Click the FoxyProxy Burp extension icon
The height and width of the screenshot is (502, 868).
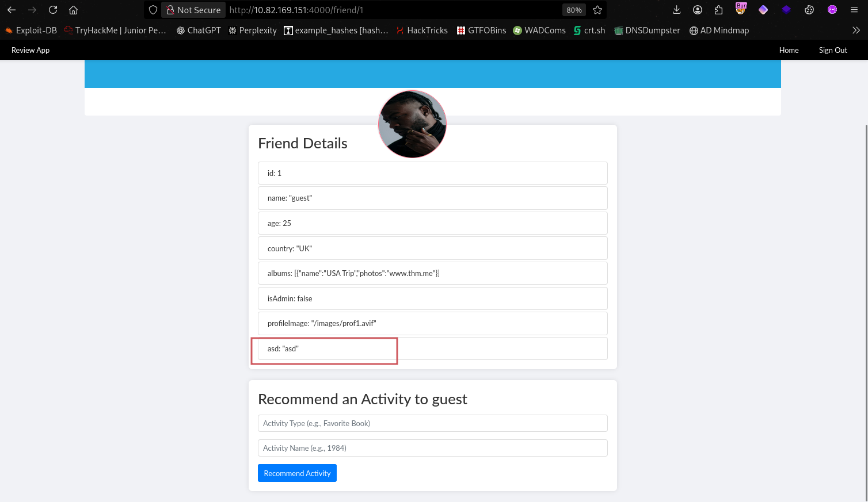point(741,10)
